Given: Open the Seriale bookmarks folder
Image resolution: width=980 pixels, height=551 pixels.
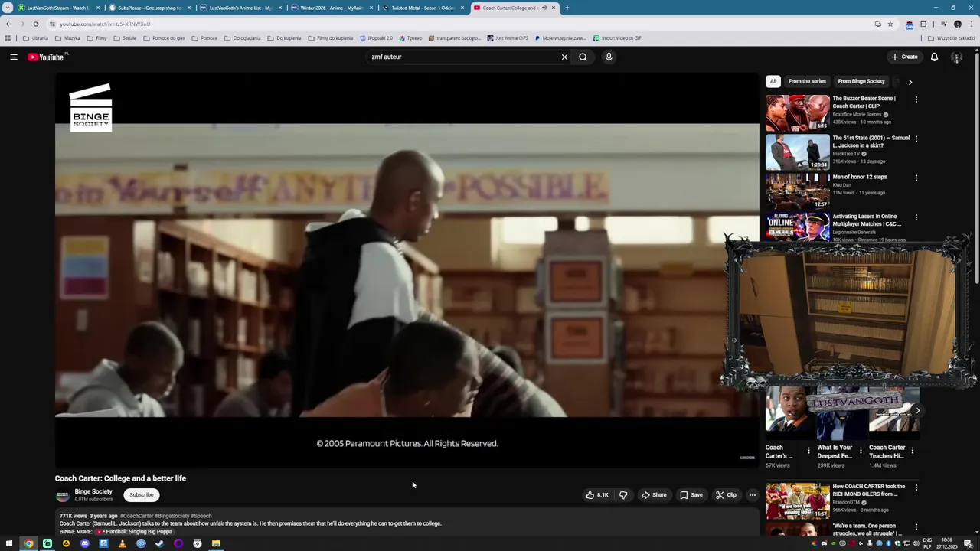Looking at the screenshot, I should pyautogui.click(x=125, y=37).
